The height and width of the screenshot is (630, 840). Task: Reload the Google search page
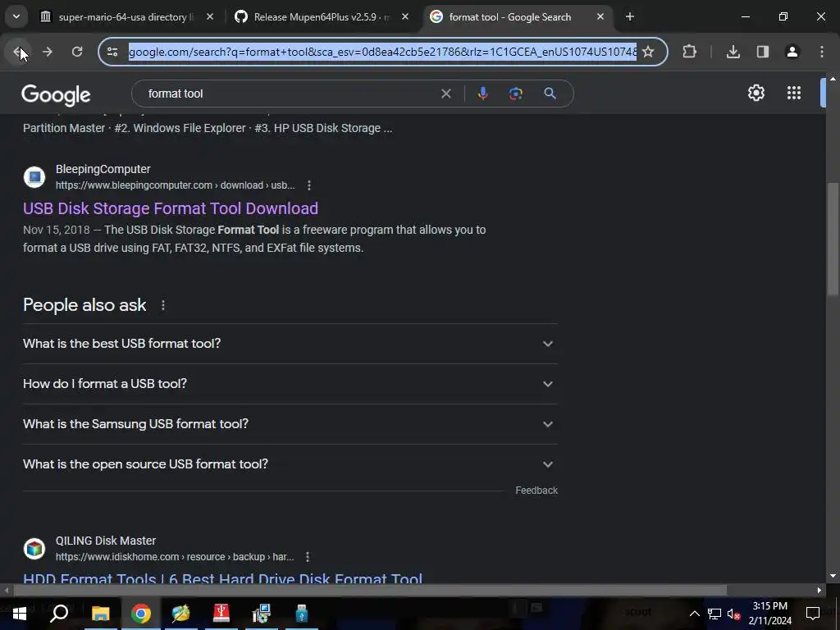tap(77, 52)
